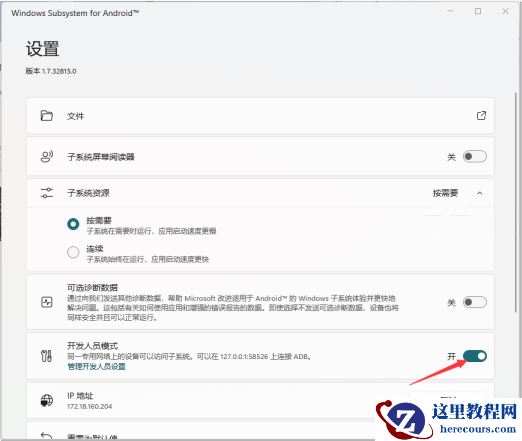Click the 设置 page heading
Screen dimensions: 522x441
42,49
